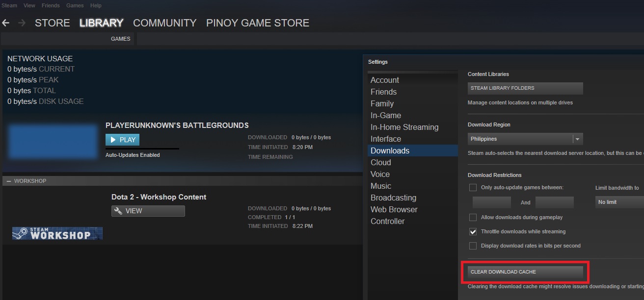The width and height of the screenshot is (644, 300).
Task: Select the GAMES sub-tab
Action: (x=121, y=39)
